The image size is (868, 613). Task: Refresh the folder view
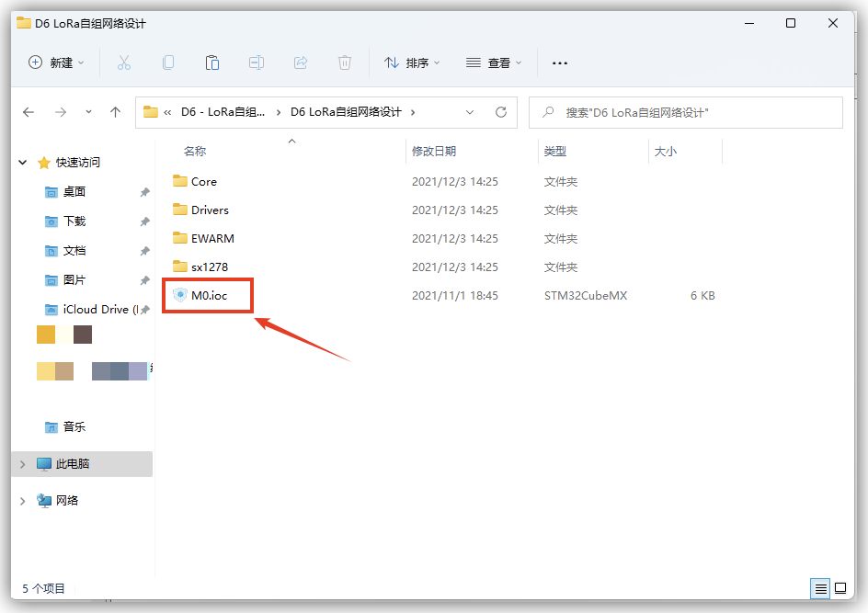click(x=500, y=111)
